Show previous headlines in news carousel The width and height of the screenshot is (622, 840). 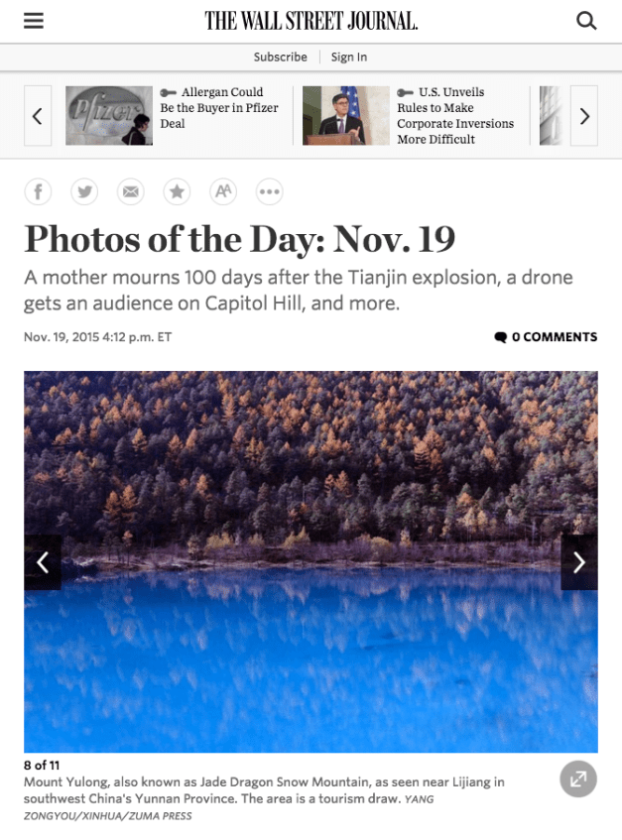point(38,116)
